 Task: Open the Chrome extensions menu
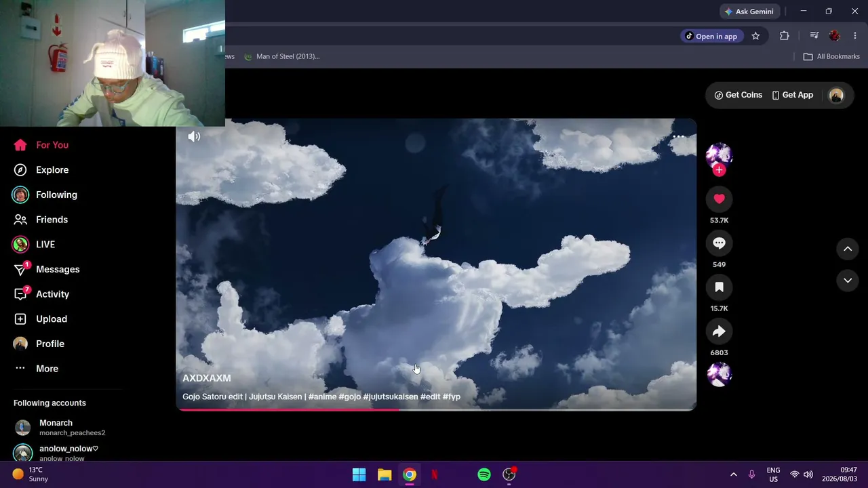(785, 36)
